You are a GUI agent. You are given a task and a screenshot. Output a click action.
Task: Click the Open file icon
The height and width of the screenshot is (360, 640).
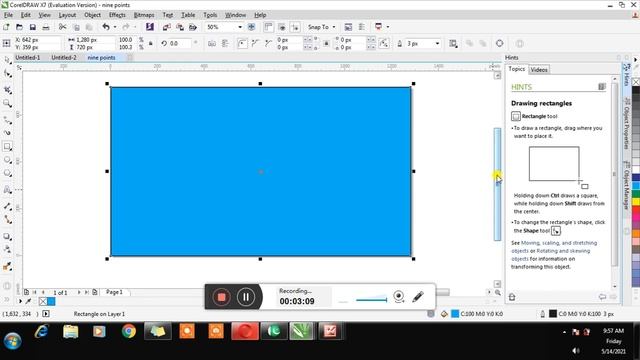pos(19,27)
